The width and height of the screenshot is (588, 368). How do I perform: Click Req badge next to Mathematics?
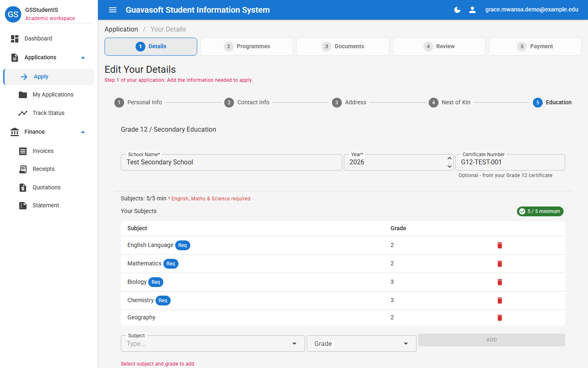tap(171, 264)
